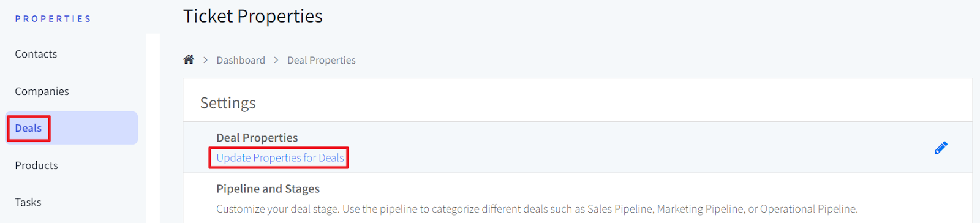Open Companies in the Properties sidebar

42,91
